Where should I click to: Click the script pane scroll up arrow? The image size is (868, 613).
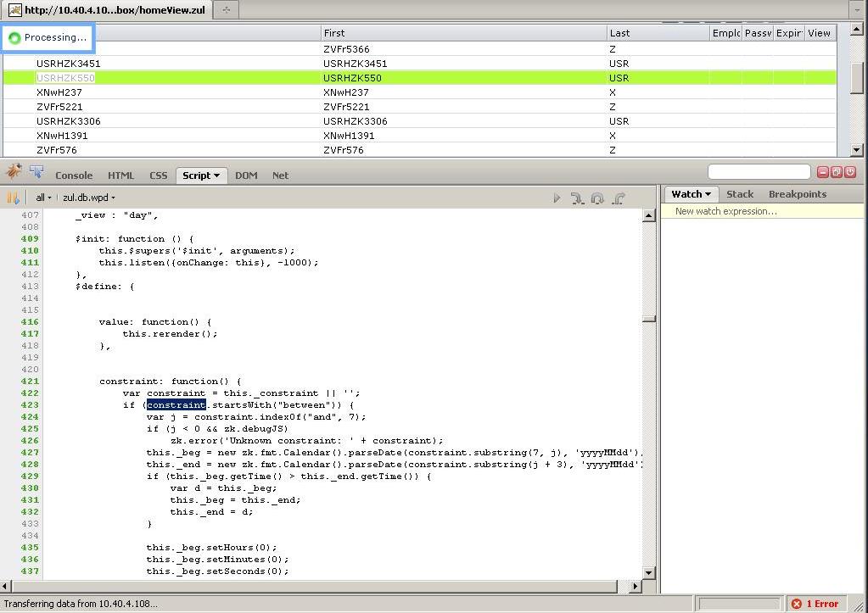pyautogui.click(x=649, y=215)
